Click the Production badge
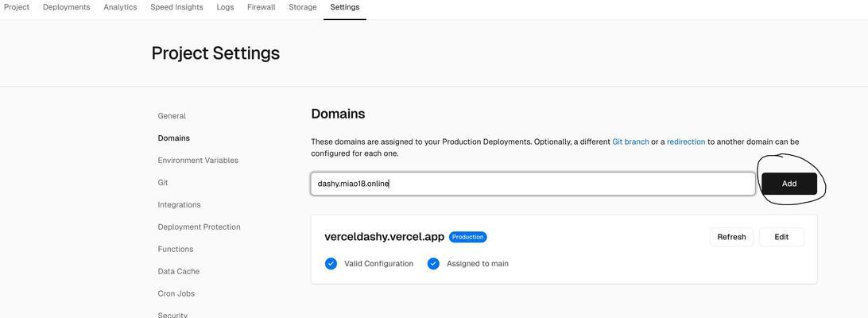 [x=467, y=237]
